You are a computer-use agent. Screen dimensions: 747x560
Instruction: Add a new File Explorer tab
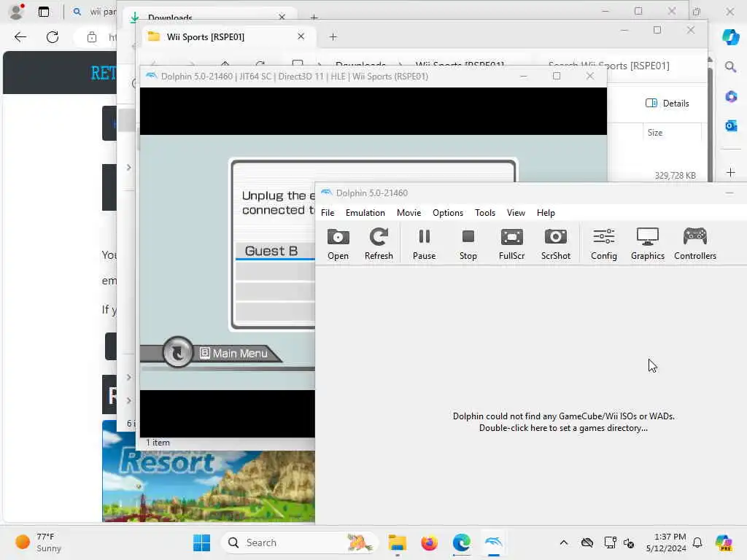pos(333,36)
